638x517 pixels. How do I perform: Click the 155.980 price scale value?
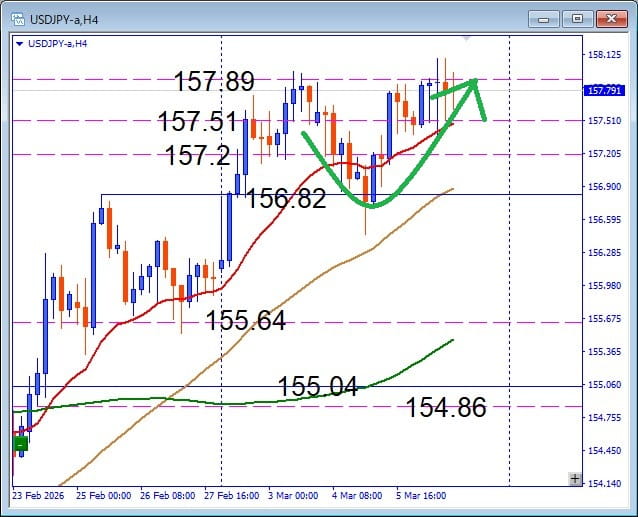click(605, 286)
